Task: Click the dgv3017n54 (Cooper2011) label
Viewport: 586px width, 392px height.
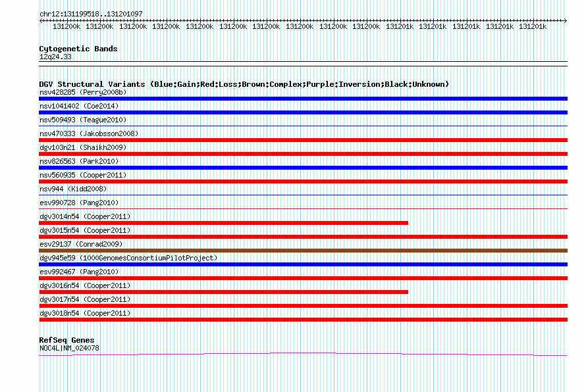Action: point(85,299)
